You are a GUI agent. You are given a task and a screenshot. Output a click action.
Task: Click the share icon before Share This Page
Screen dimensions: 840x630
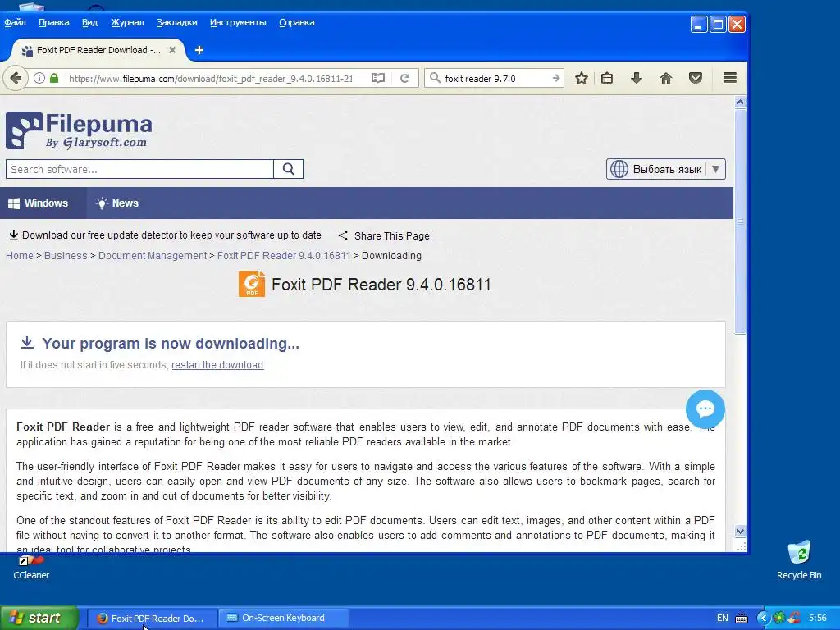(343, 235)
